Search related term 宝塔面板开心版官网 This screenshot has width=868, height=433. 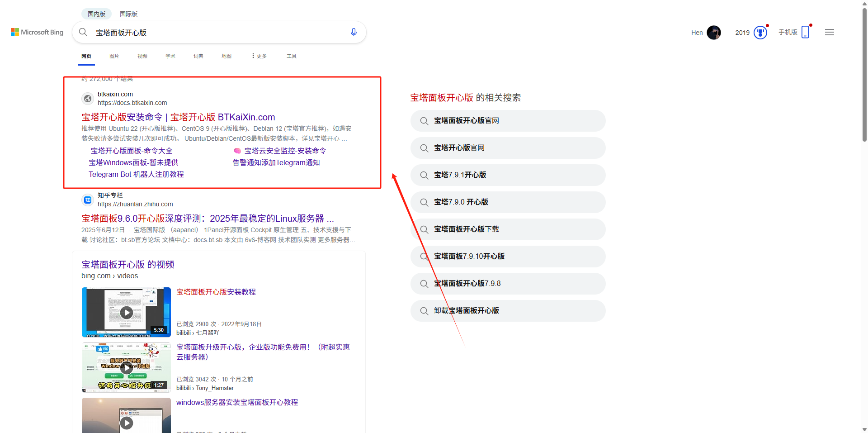click(x=508, y=121)
